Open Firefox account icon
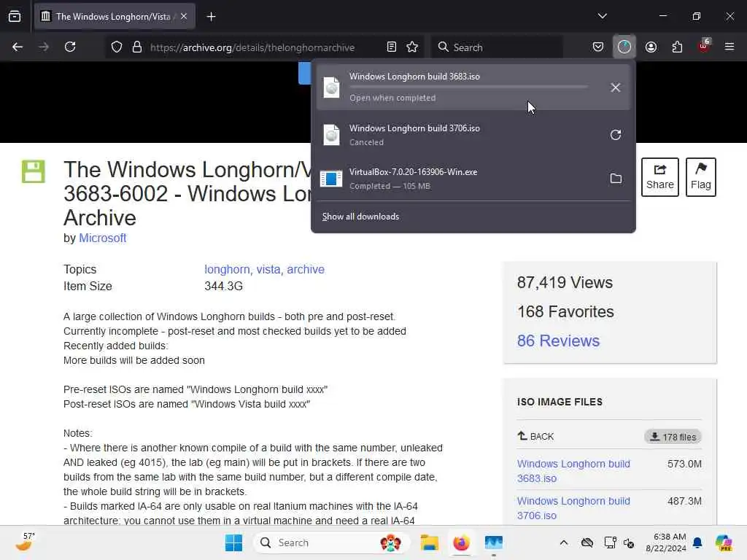The height and width of the screenshot is (560, 747). click(x=651, y=47)
